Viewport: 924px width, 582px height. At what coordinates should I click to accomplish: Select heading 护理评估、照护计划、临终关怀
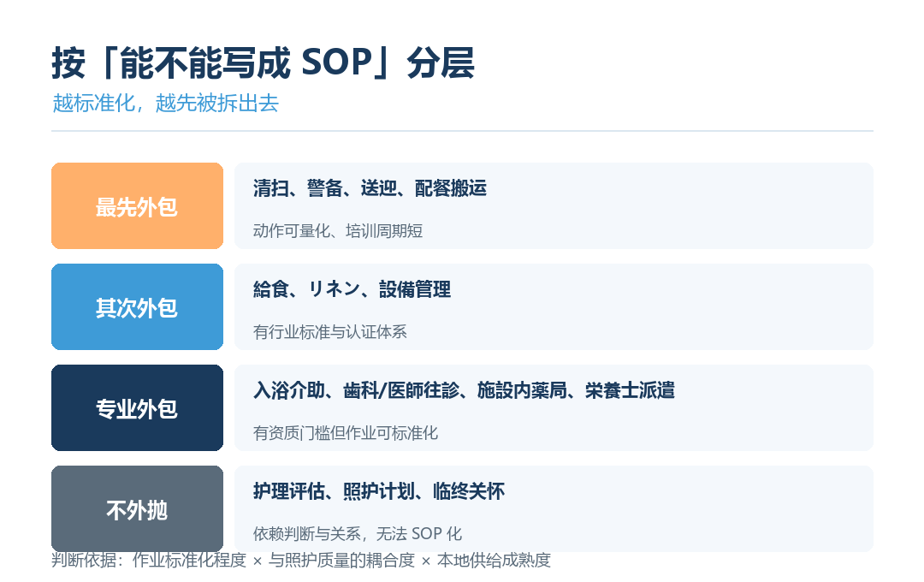tap(379, 490)
